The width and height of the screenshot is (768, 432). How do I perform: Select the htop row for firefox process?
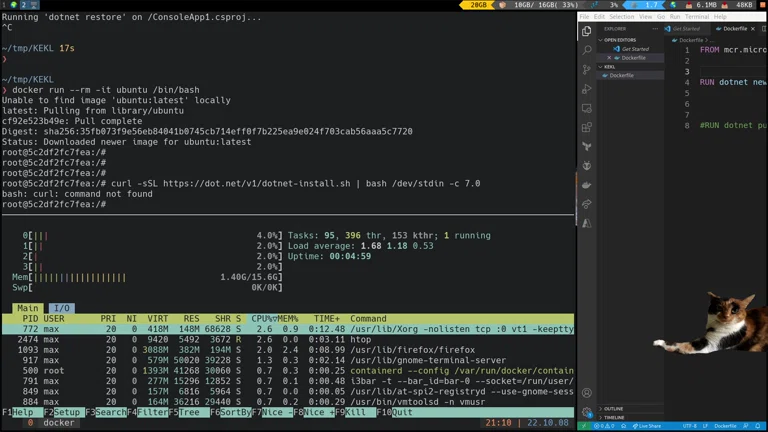tap(288, 350)
